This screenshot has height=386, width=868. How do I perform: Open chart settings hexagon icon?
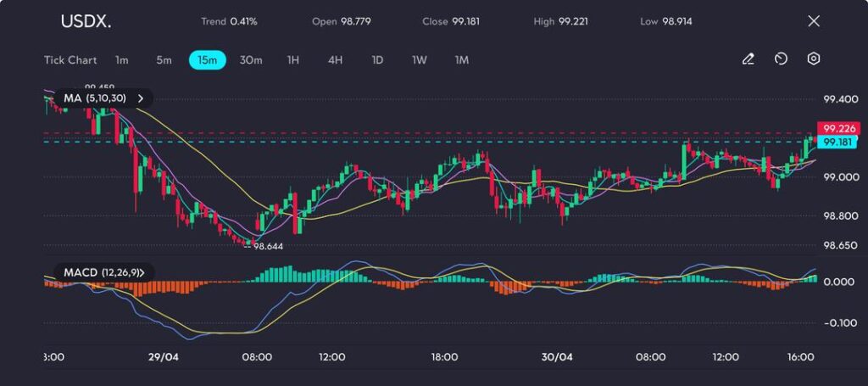(814, 59)
